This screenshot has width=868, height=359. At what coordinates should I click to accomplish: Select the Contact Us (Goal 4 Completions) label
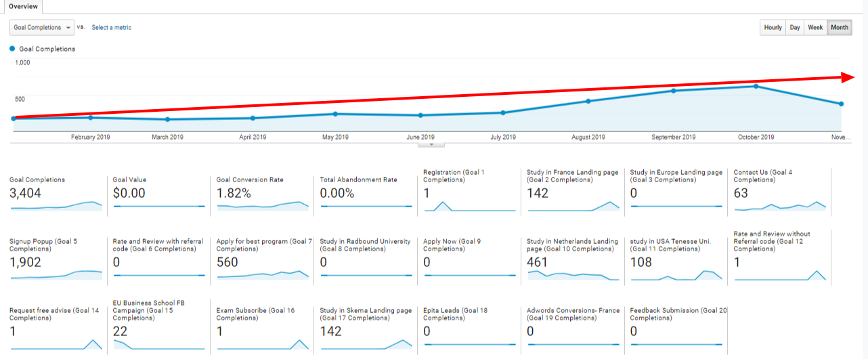763,176
